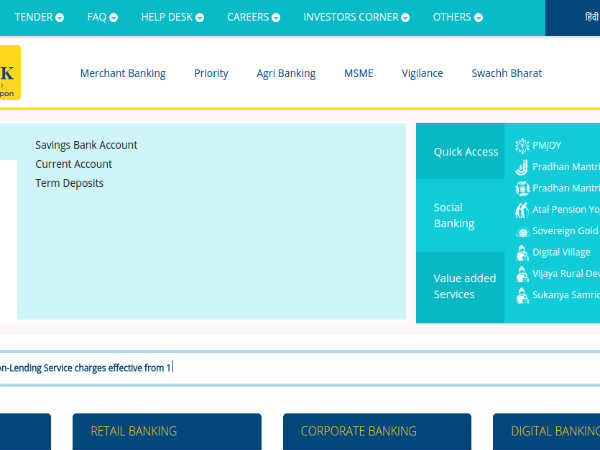600x450 pixels.
Task: Click the yellow bank logo
Action: [x=10, y=72]
